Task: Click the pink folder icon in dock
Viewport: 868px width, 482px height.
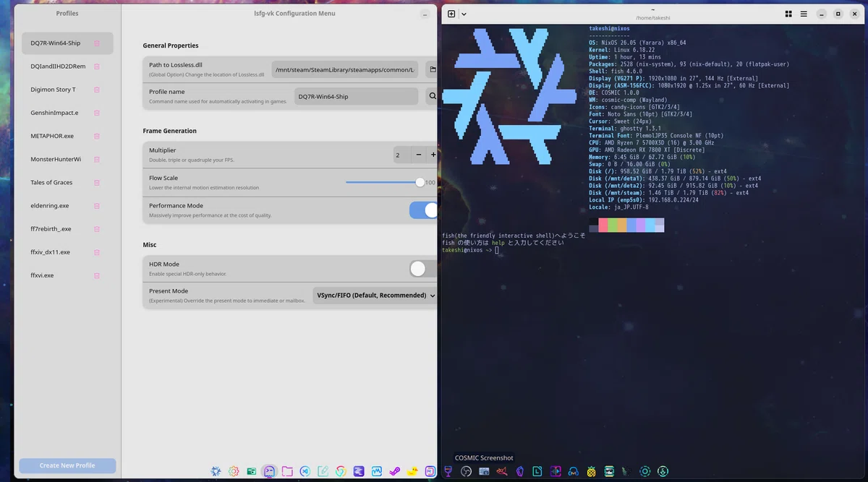Action: 287,471
